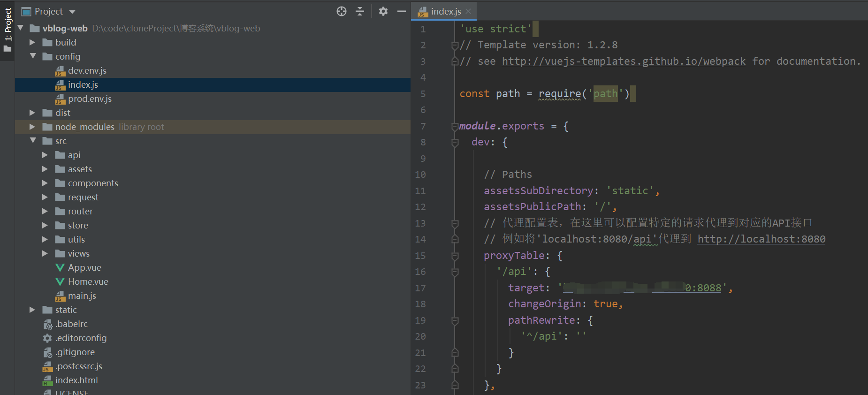The width and height of the screenshot is (868, 395).
Task: Collapse the src folder
Action: tap(33, 141)
